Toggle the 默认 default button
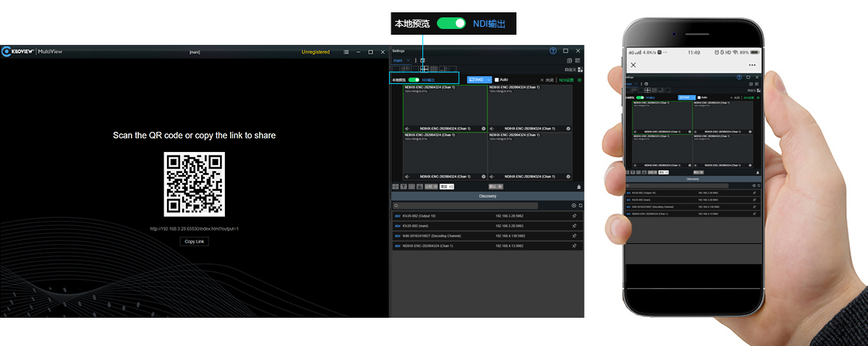 coord(496,187)
